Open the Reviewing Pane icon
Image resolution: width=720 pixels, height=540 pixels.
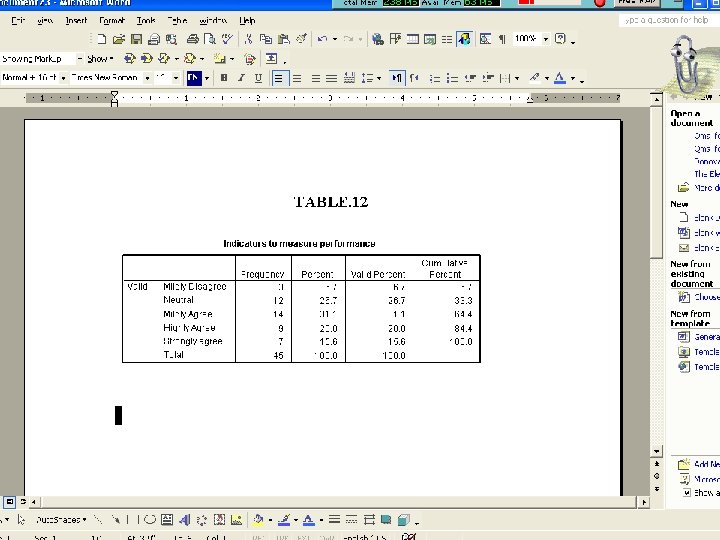click(271, 58)
